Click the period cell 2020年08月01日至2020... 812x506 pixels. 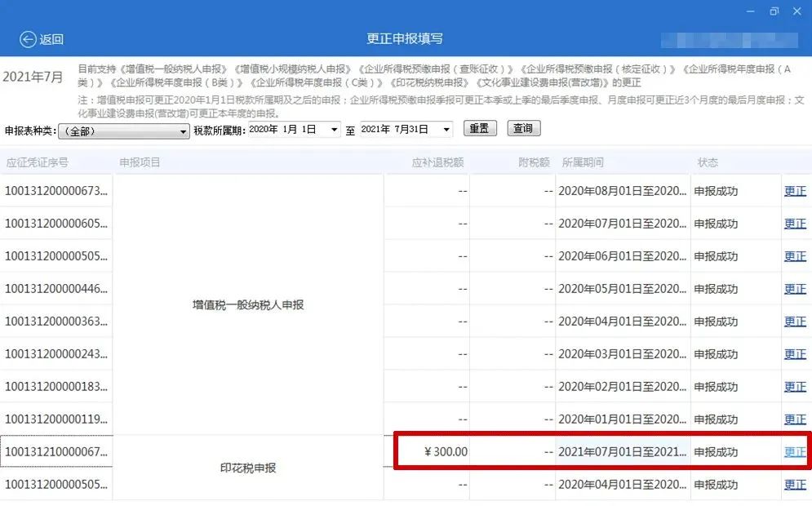click(x=623, y=191)
